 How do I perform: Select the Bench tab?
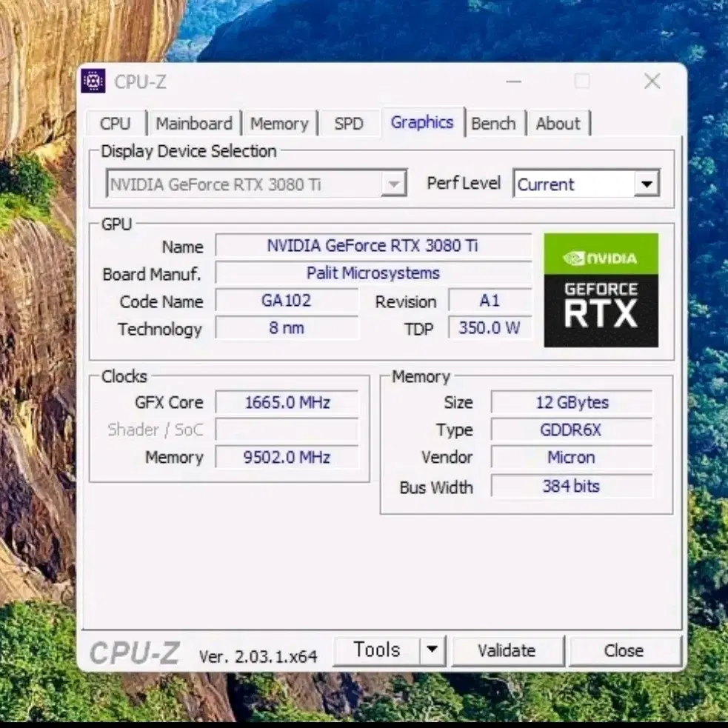[x=494, y=123]
